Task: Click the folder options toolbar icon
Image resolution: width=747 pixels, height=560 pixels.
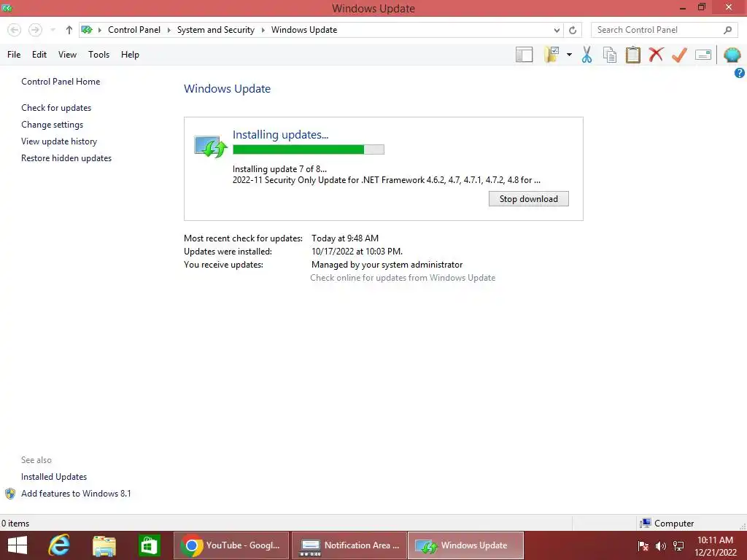Action: click(x=551, y=55)
